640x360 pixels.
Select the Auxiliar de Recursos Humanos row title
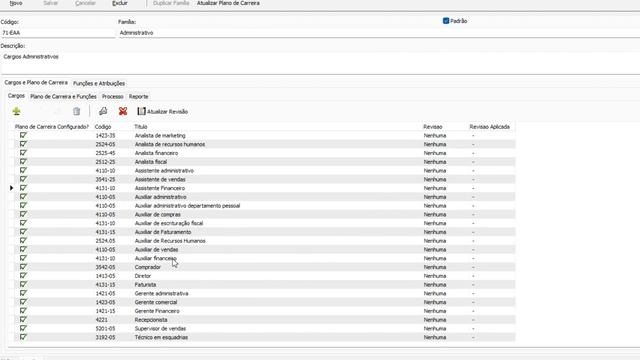pyautogui.click(x=170, y=241)
